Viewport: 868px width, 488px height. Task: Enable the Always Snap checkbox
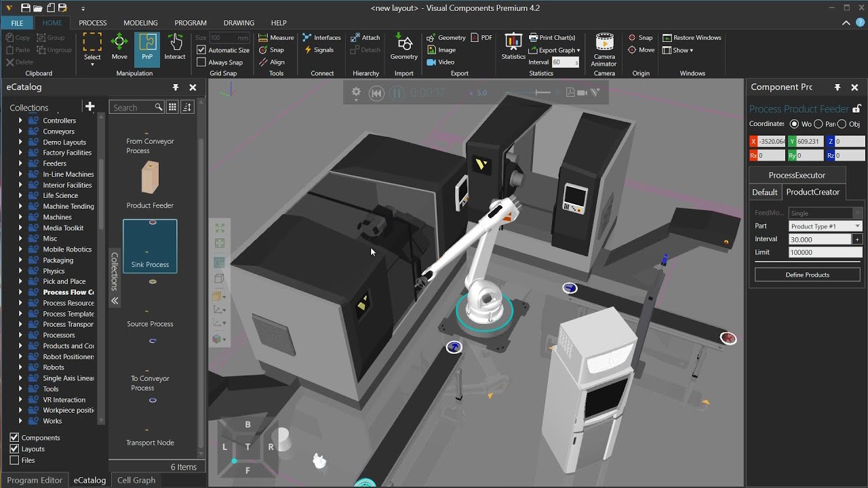pyautogui.click(x=201, y=62)
